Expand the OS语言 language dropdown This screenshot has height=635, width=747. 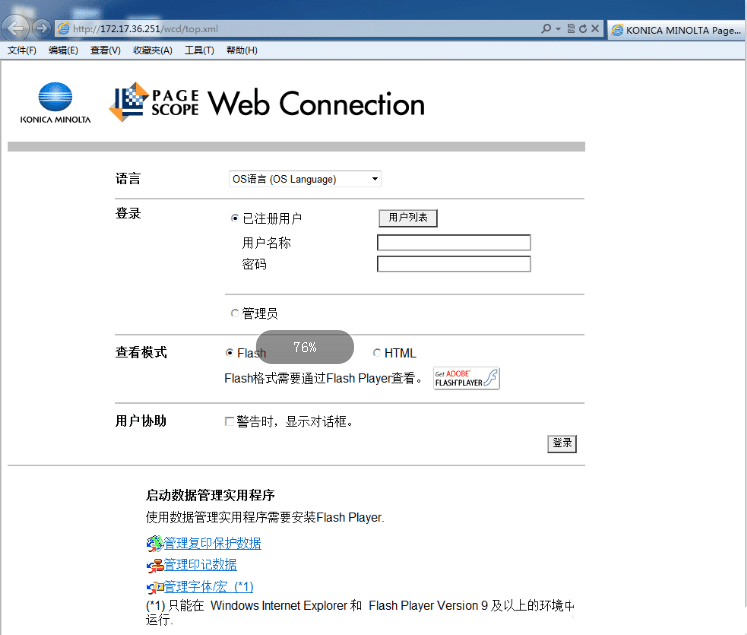(305, 179)
